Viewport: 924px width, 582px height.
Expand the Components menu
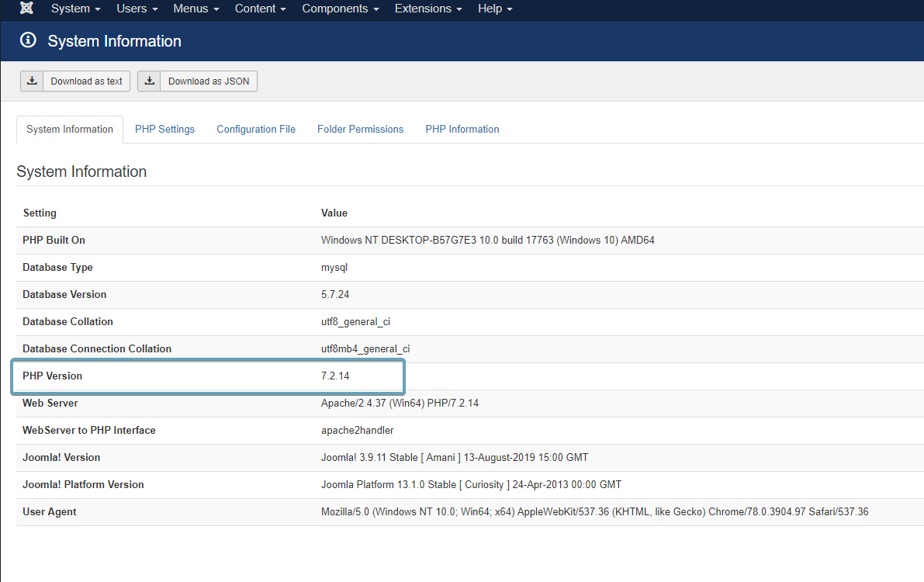(x=340, y=9)
